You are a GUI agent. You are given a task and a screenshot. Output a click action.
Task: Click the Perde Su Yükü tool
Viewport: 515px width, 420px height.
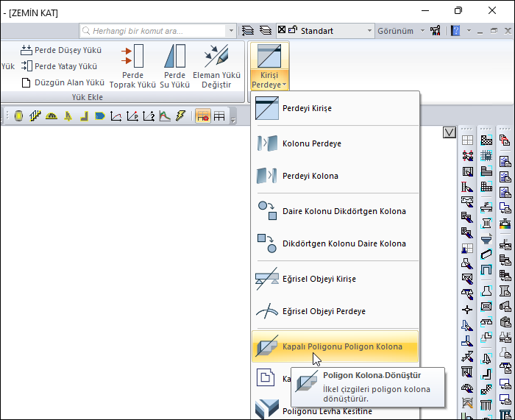[174, 66]
